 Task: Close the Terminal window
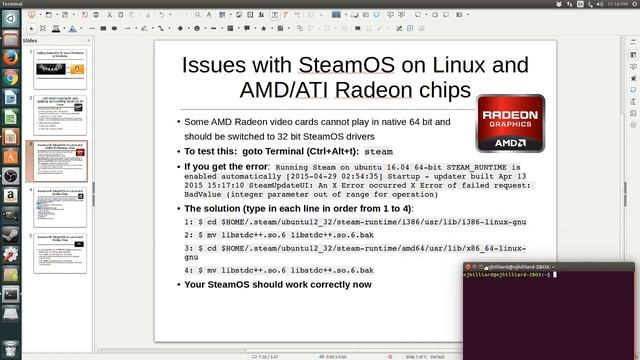click(x=468, y=267)
